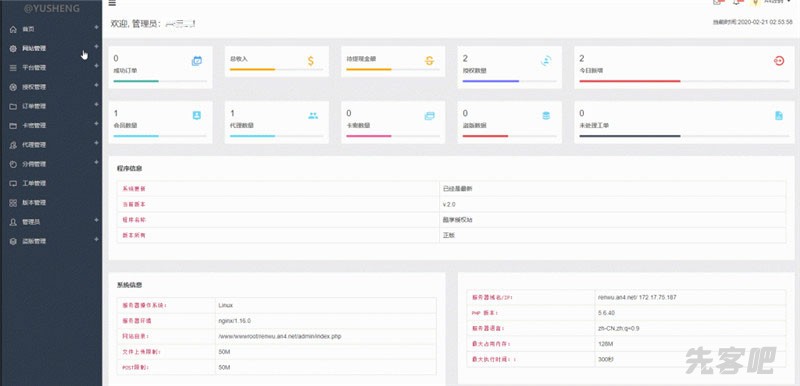Click the version value 'v 2.0'
The width and height of the screenshot is (800, 386).
(x=449, y=204)
